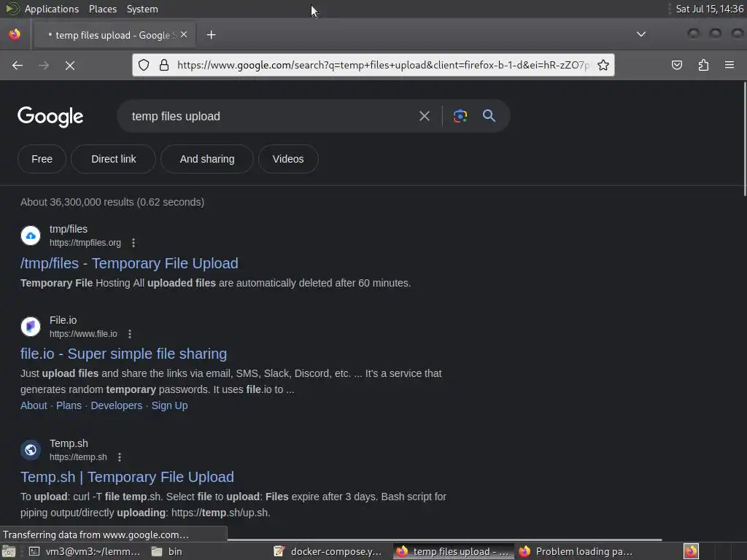Image resolution: width=747 pixels, height=560 pixels.
Task: Switch to 'bin' folder taskbar window
Action: tap(167, 551)
